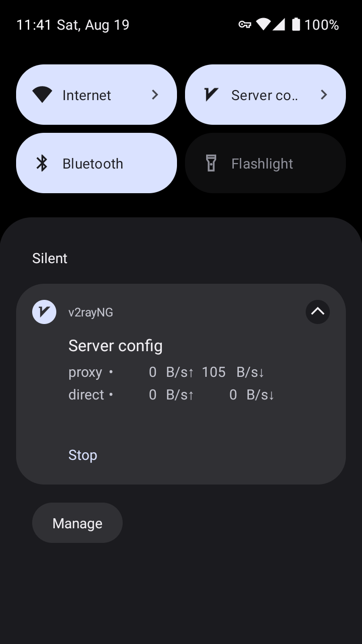362x644 pixels.
Task: Expand Server config tile using its arrow
Action: pos(324,95)
